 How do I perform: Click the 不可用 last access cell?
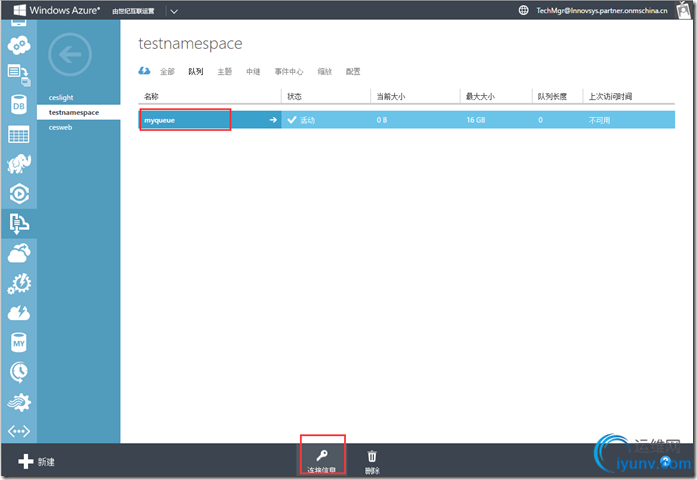tap(599, 120)
